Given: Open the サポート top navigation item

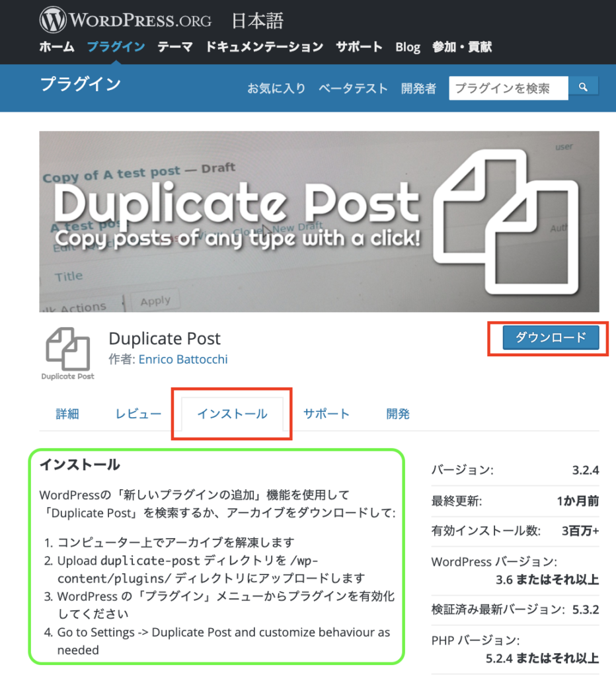Looking at the screenshot, I should [359, 47].
